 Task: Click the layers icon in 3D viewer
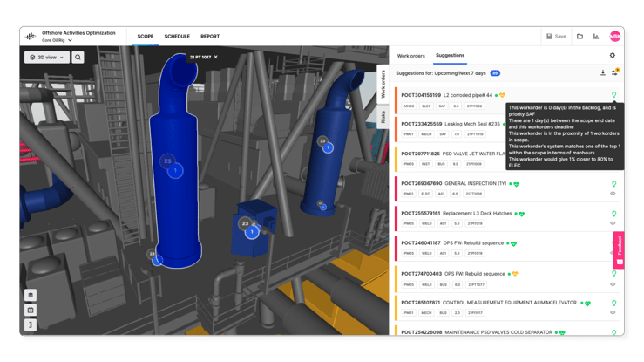[31, 295]
